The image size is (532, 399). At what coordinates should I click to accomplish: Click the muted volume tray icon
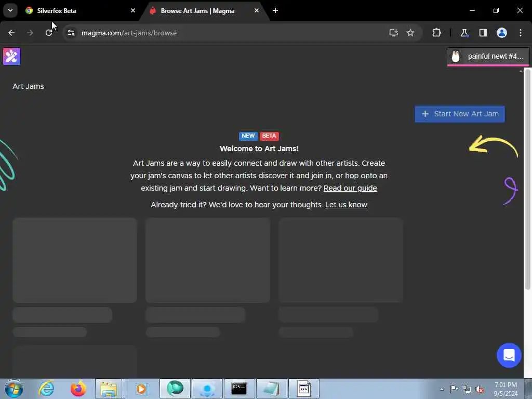click(480, 389)
